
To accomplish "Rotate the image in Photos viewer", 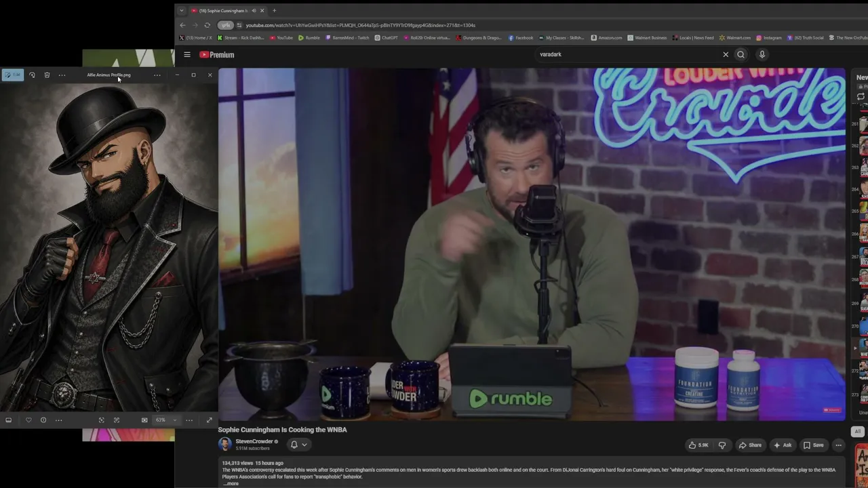I will (32, 75).
